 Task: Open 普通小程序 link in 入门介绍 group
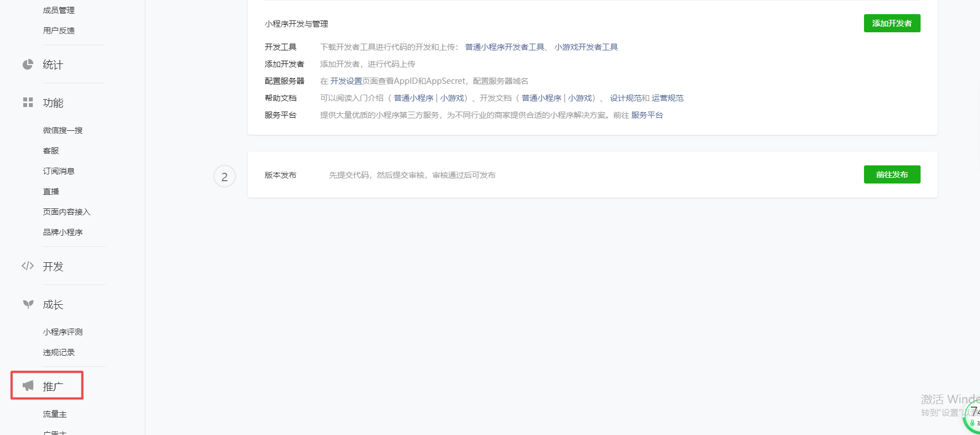pos(414,98)
